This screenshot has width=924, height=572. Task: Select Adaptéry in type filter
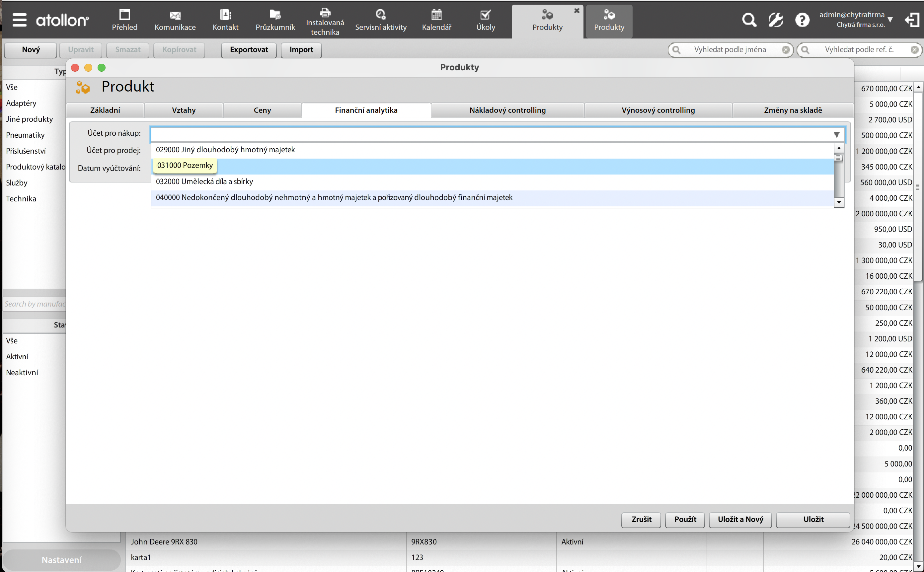coord(35,103)
